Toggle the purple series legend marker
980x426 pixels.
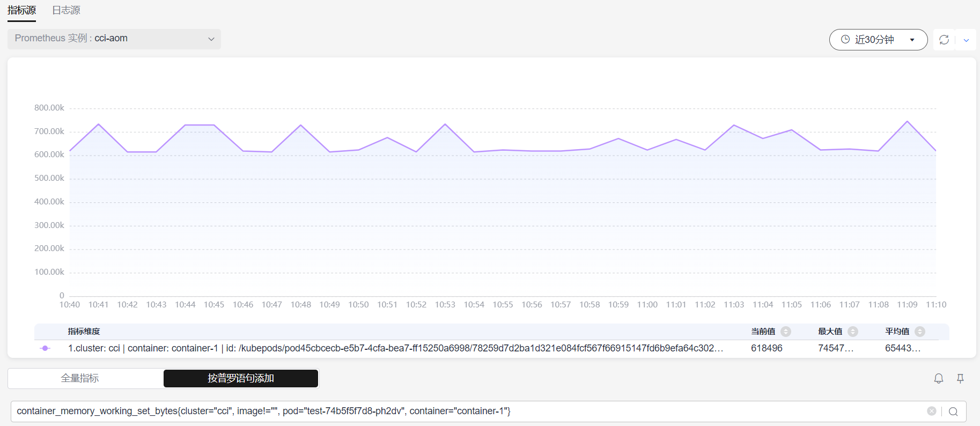(x=45, y=348)
